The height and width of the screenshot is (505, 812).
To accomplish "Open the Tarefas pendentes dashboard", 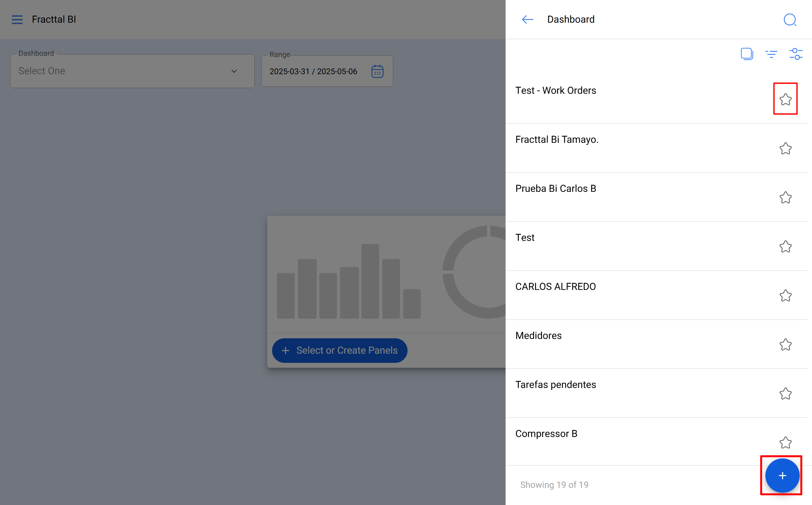I will tap(656, 394).
